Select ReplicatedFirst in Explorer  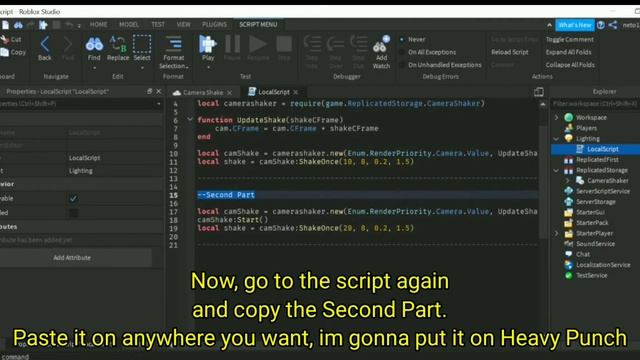click(597, 160)
